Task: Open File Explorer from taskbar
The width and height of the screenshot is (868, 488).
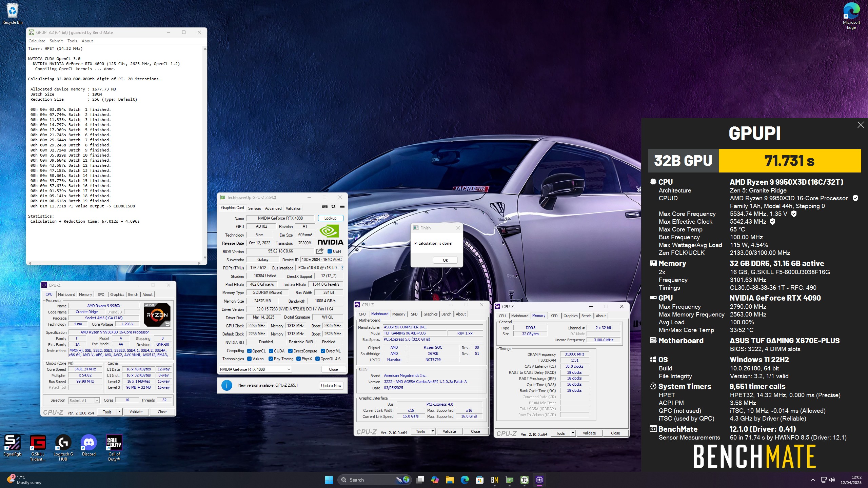Action: click(x=450, y=480)
